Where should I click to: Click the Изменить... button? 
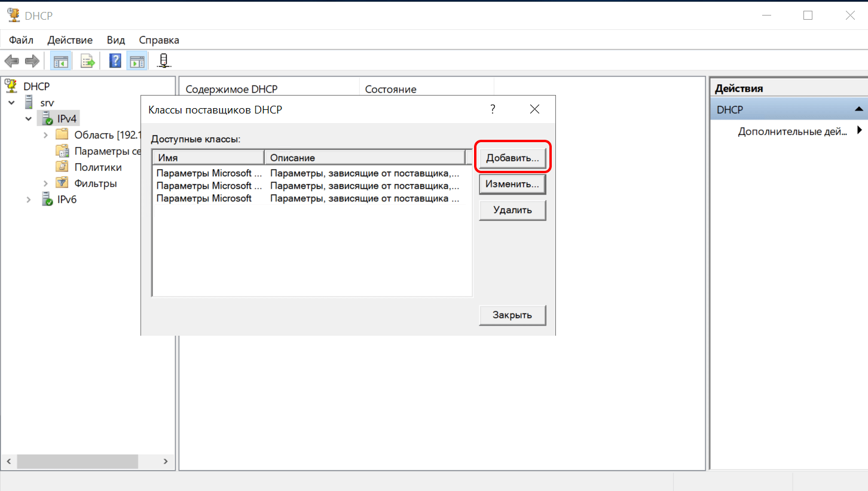[512, 185]
